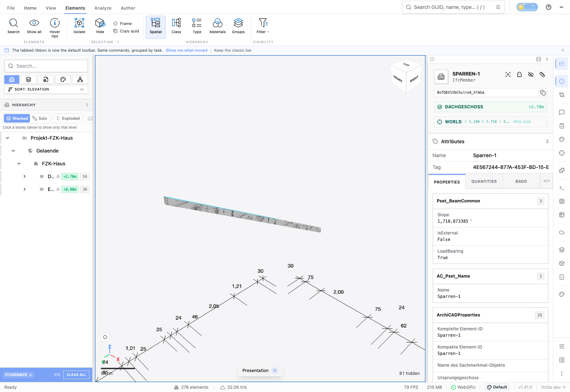570x392 pixels.
Task: Click the Search GUID, name, type field
Action: click(x=454, y=7)
